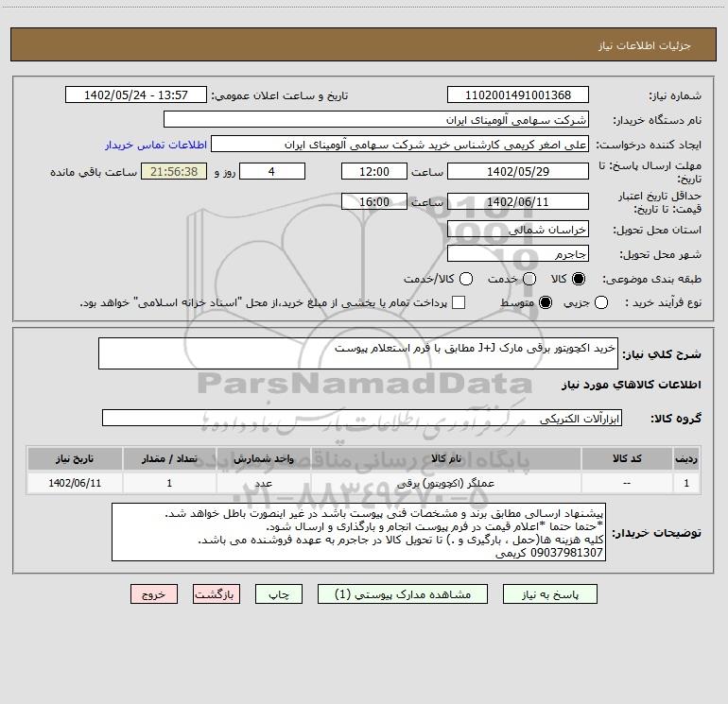Click the row number cell 1
728x704 pixels.
[686, 483]
